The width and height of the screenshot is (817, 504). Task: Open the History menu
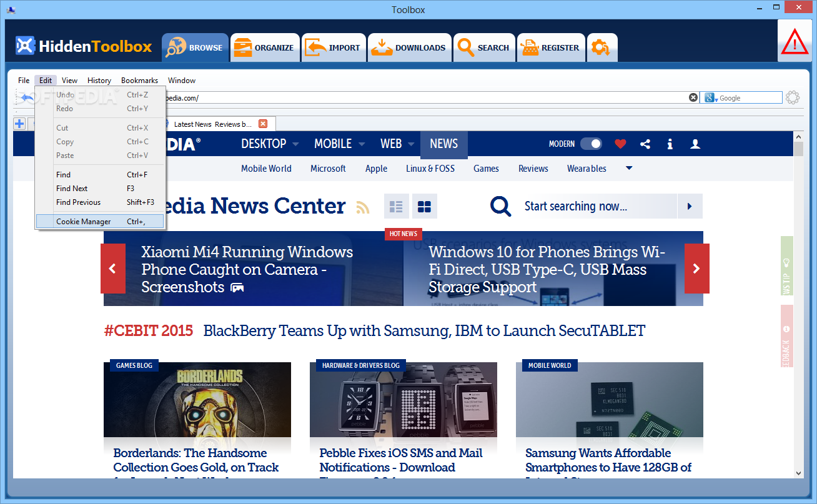(x=99, y=81)
